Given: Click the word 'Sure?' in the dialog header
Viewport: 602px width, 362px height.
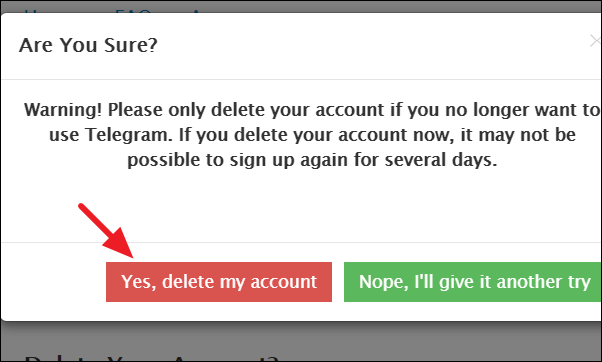Looking at the screenshot, I should tap(131, 45).
